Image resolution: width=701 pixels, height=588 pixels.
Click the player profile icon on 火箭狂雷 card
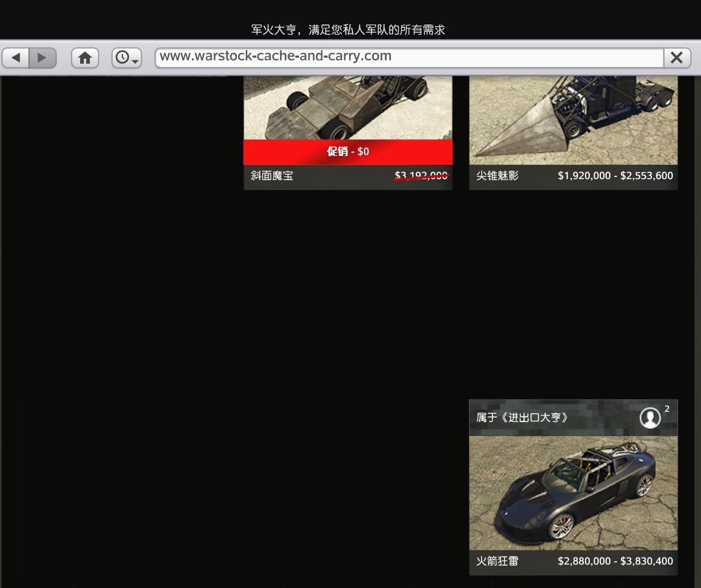[x=650, y=418]
